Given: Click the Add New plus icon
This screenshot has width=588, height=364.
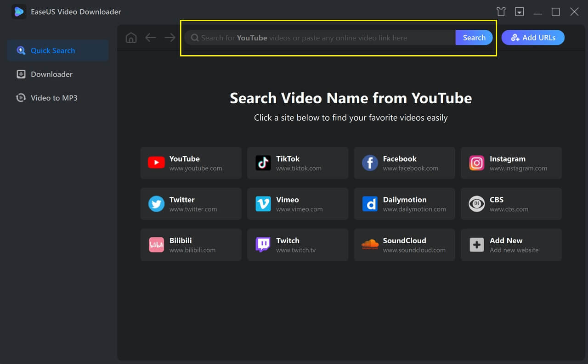Looking at the screenshot, I should point(477,244).
